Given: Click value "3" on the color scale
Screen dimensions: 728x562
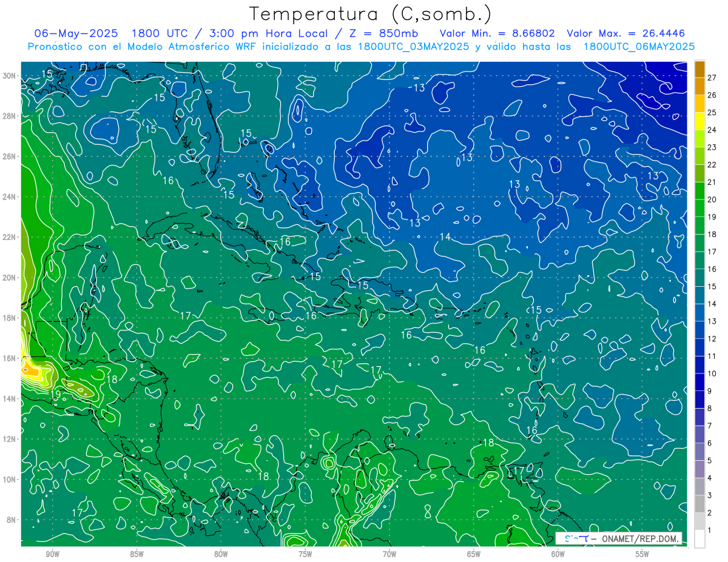Looking at the screenshot, I should (710, 495).
